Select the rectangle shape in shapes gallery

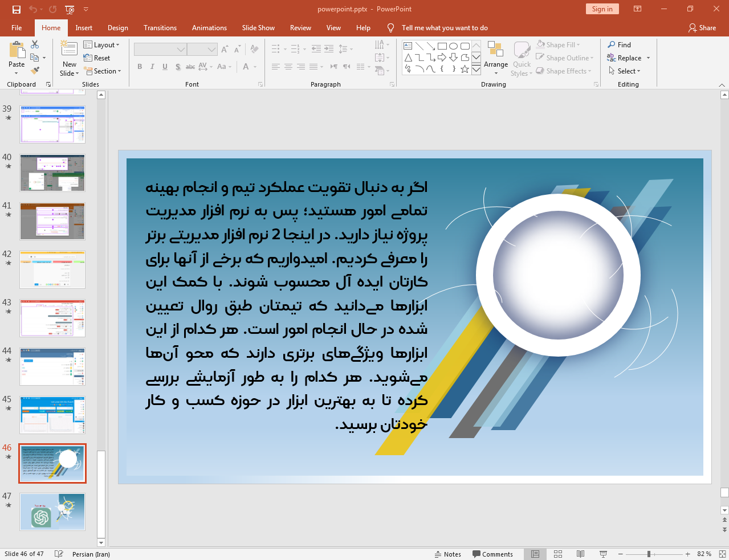click(442, 46)
